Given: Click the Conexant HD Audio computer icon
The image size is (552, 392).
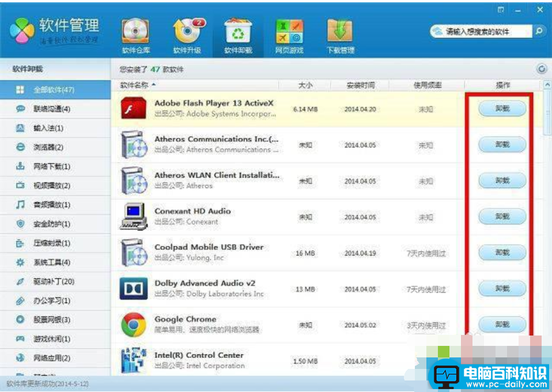Looking at the screenshot, I should click(134, 217).
